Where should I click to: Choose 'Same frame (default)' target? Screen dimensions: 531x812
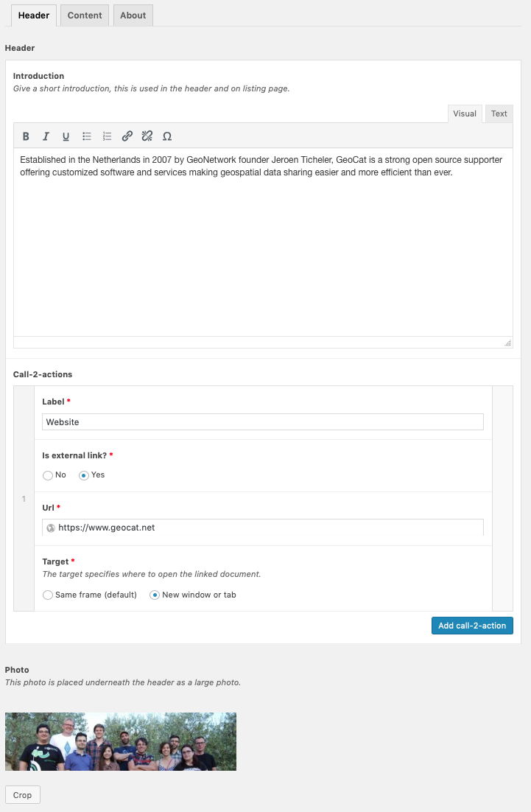pyautogui.click(x=48, y=595)
